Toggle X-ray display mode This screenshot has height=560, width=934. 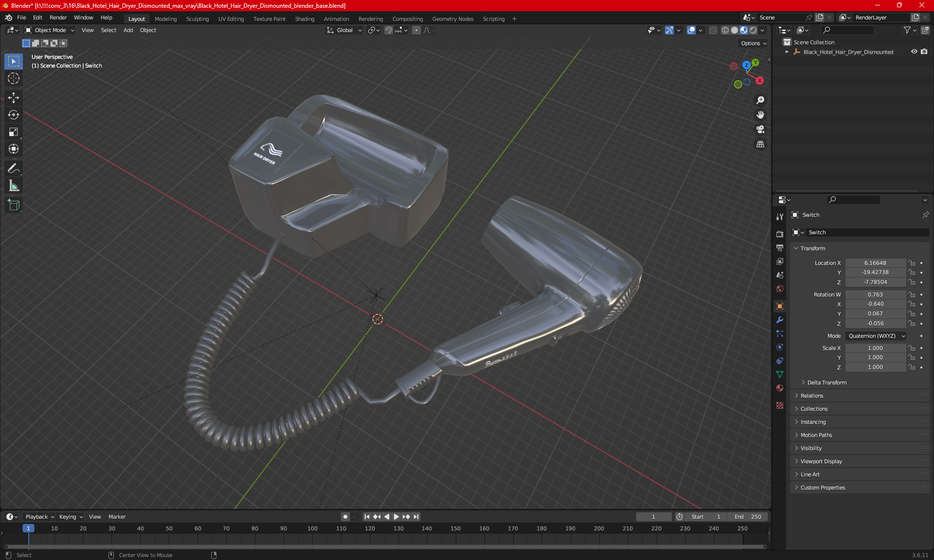point(713,30)
